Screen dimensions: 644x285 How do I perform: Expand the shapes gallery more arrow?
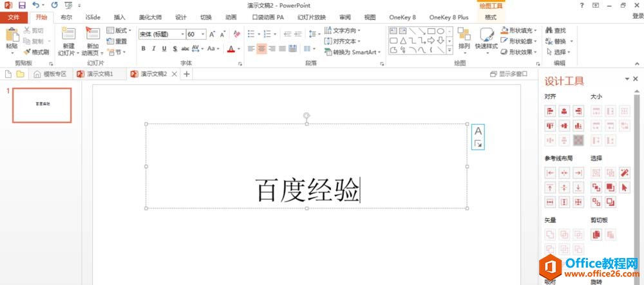point(450,50)
